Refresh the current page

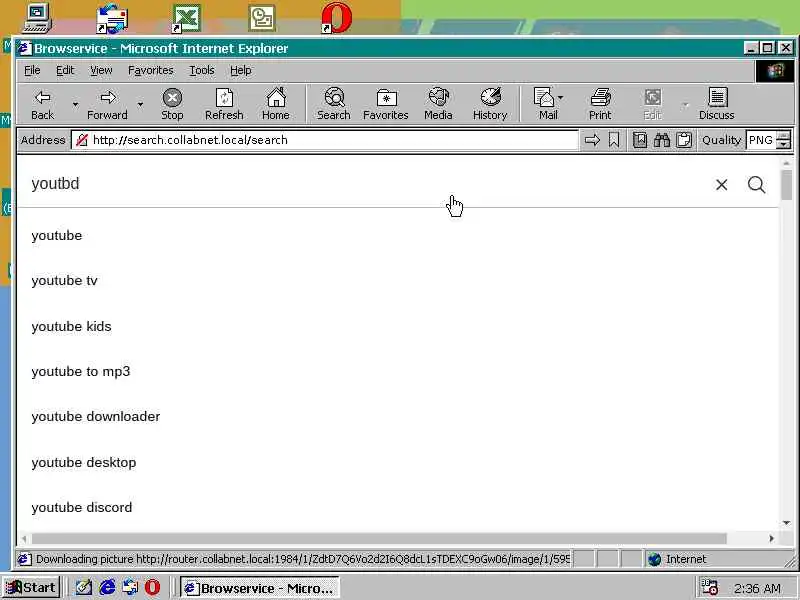(224, 105)
